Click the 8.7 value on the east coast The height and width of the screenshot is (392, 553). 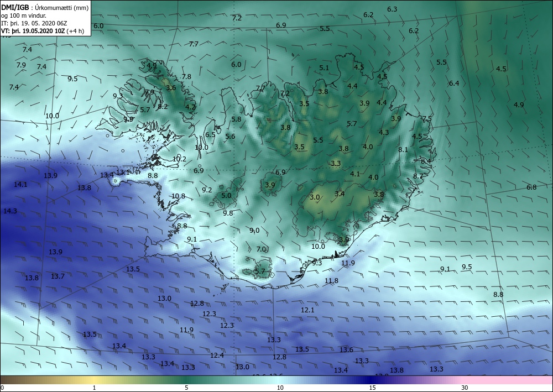(x=418, y=176)
